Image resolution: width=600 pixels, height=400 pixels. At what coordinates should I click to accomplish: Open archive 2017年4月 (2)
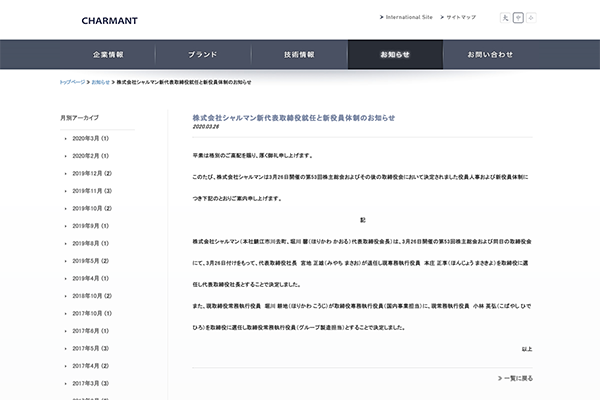point(91,366)
